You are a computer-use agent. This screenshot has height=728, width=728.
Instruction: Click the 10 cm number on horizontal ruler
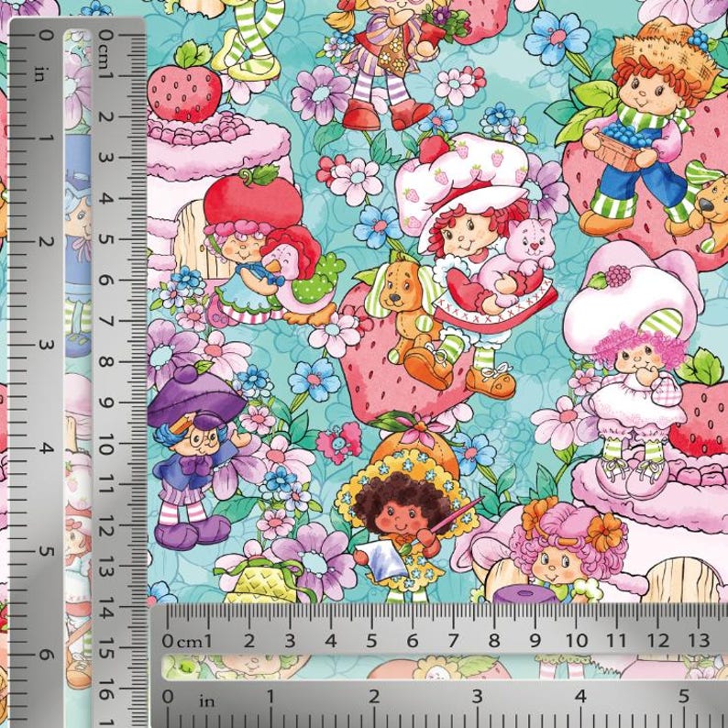(x=576, y=641)
